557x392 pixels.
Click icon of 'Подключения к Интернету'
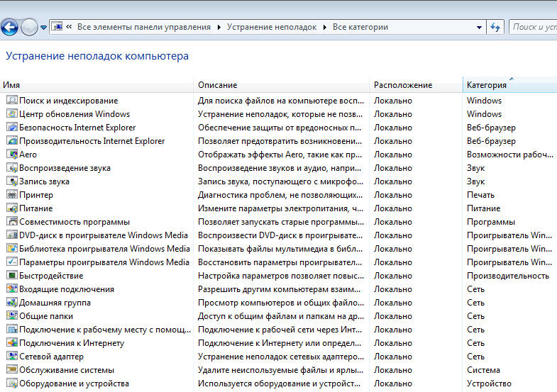click(x=12, y=343)
